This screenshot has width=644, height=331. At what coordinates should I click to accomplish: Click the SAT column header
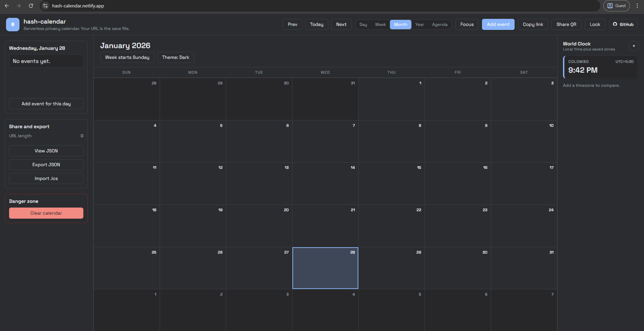524,72
